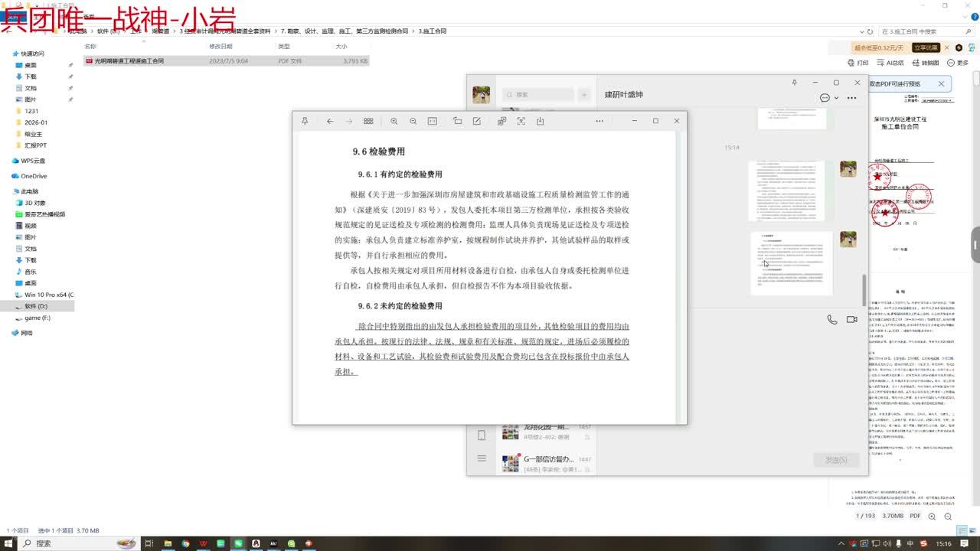980x551 pixels.
Task: Open 软件 (D:) drive in sidebar
Action: (36, 306)
